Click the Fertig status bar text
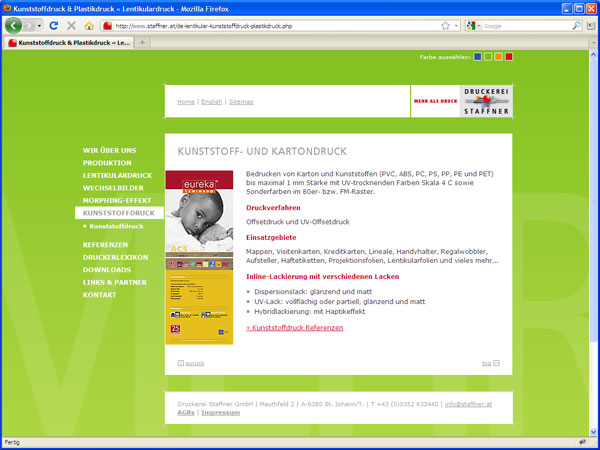The width and height of the screenshot is (600, 450). click(x=12, y=442)
